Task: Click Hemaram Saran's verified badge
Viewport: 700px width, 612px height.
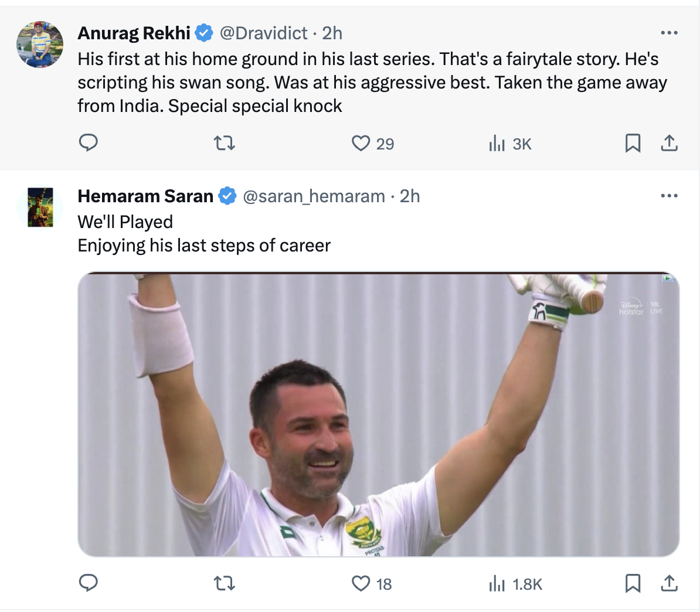Action: [x=227, y=196]
